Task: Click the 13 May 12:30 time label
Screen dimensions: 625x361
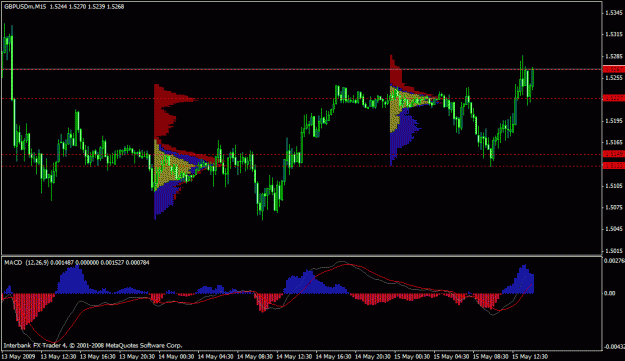Action: pyautogui.click(x=59, y=357)
